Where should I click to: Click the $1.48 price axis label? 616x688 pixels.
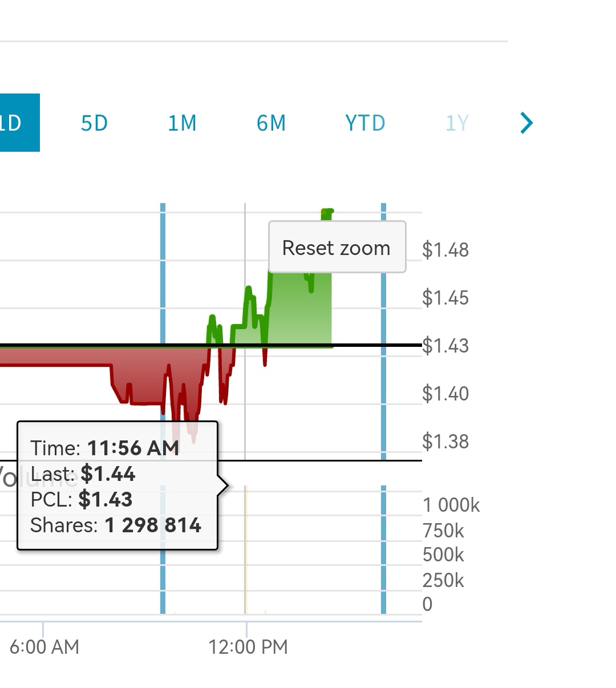445,250
